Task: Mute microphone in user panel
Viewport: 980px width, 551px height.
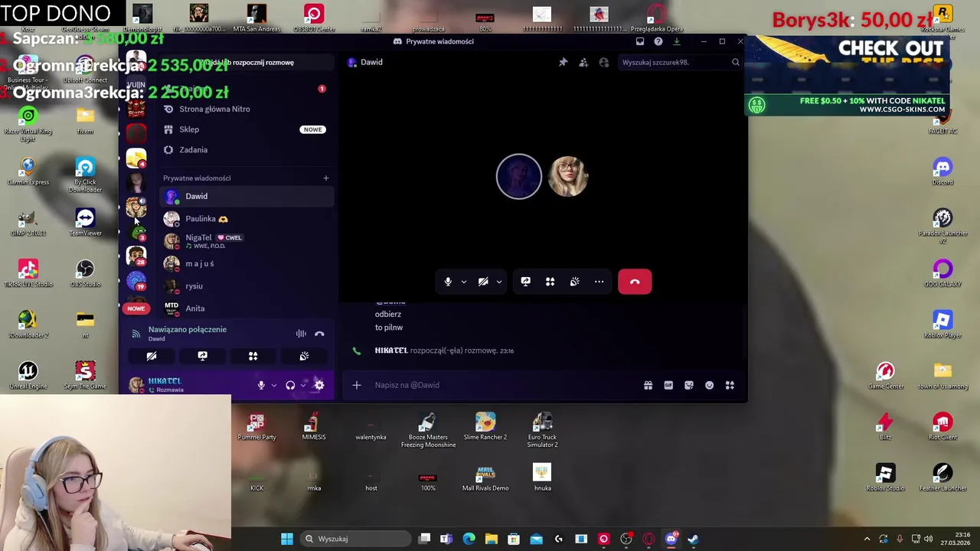Action: pyautogui.click(x=261, y=386)
